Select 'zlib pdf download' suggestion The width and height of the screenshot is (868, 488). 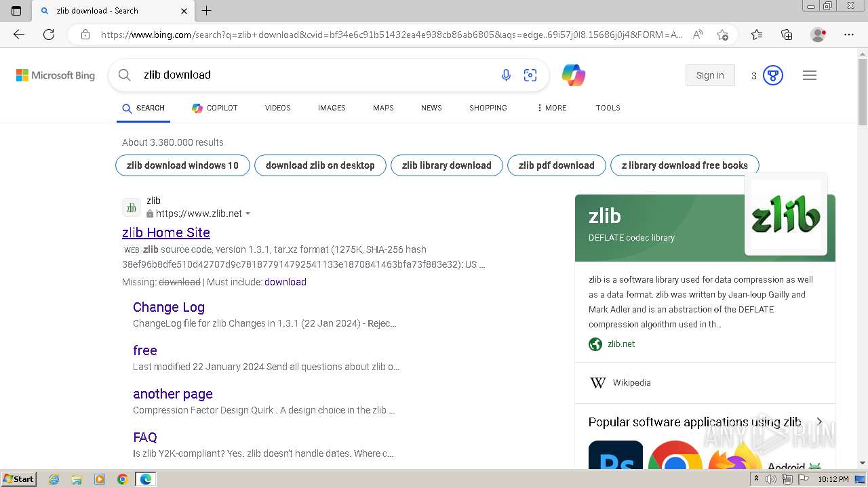[557, 165]
